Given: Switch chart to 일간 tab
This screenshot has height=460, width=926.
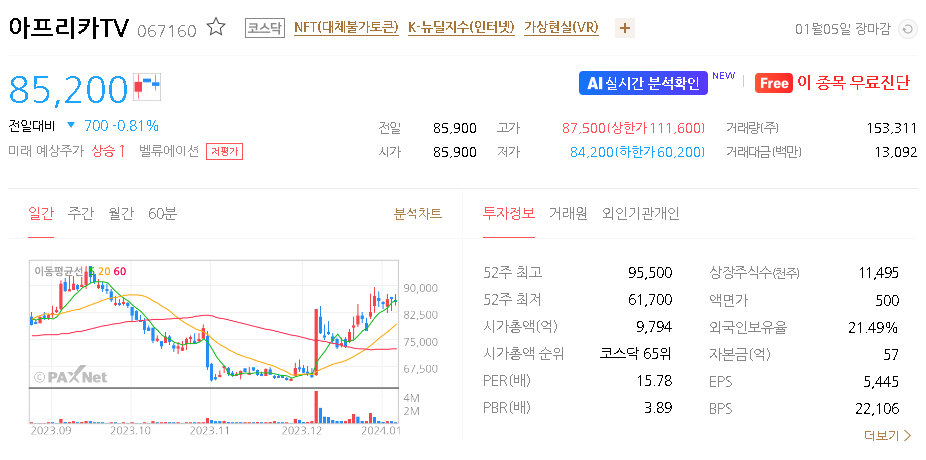Looking at the screenshot, I should 41,214.
